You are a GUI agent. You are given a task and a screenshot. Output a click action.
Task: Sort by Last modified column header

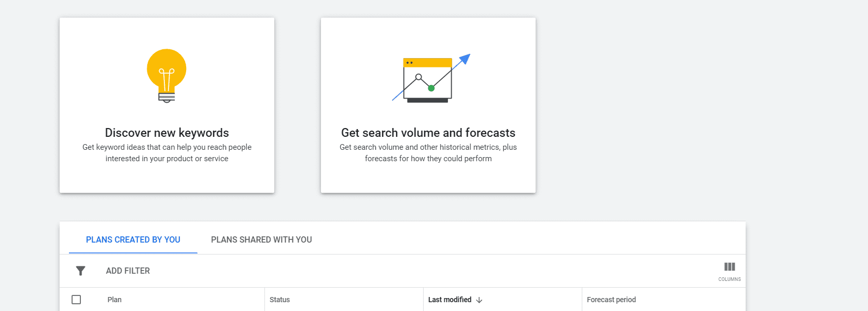(450, 300)
